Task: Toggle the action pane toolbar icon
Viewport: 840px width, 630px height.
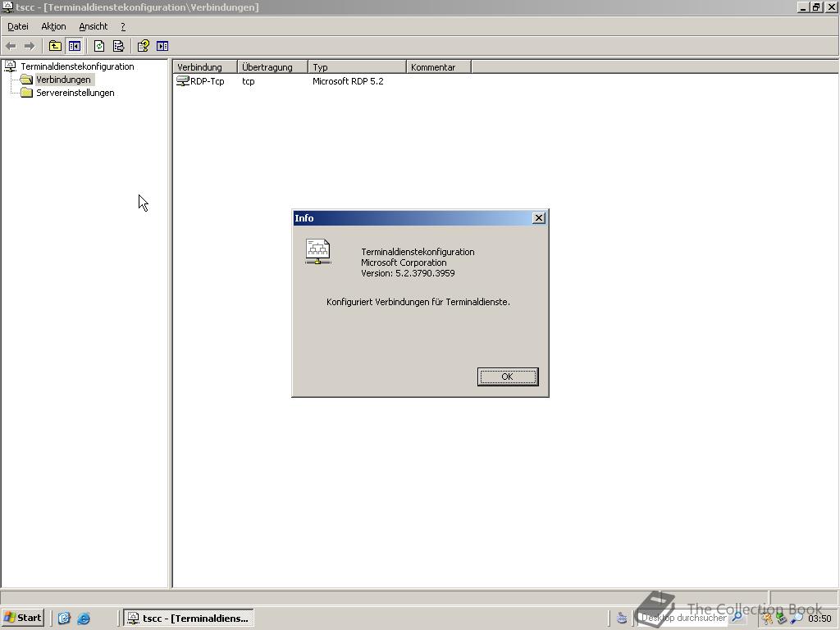Action: pos(162,46)
